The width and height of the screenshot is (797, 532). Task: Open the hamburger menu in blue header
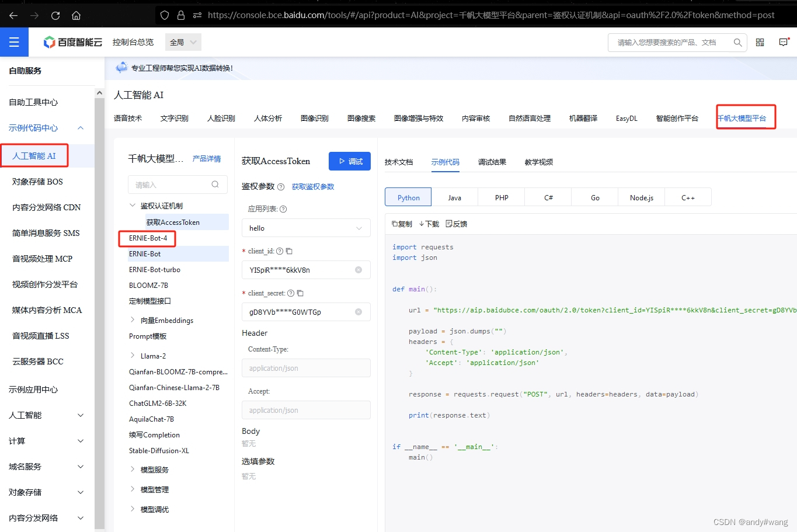click(x=14, y=42)
